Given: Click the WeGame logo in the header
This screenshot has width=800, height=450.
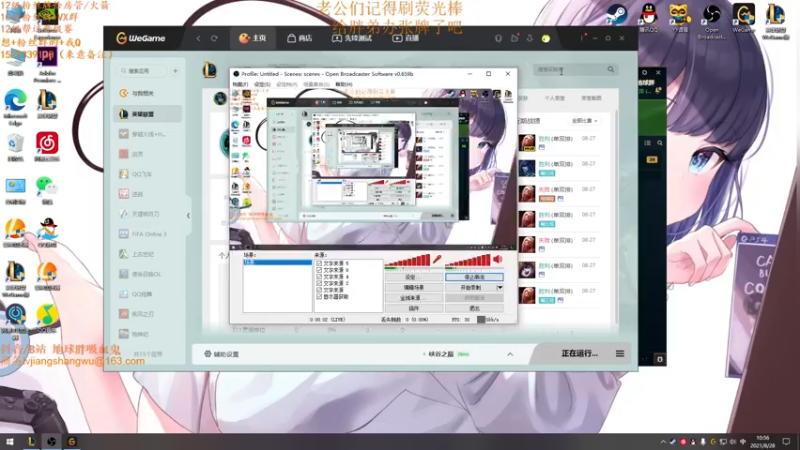Looking at the screenshot, I should 141,38.
